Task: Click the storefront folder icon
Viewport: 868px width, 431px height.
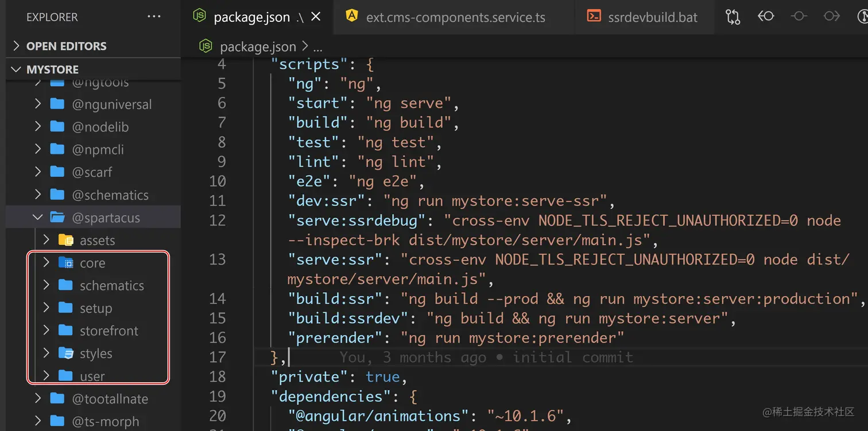Action: tap(66, 331)
